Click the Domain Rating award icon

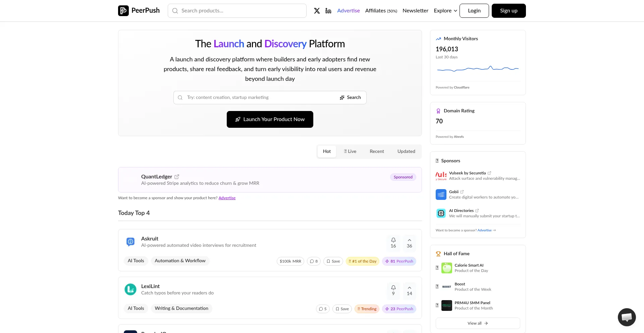(x=438, y=111)
